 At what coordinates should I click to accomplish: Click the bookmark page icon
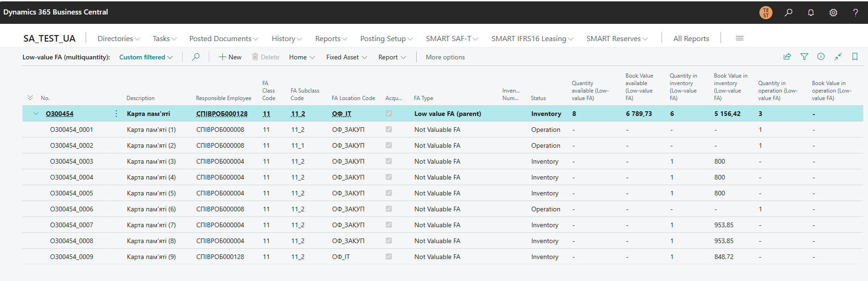(x=854, y=57)
